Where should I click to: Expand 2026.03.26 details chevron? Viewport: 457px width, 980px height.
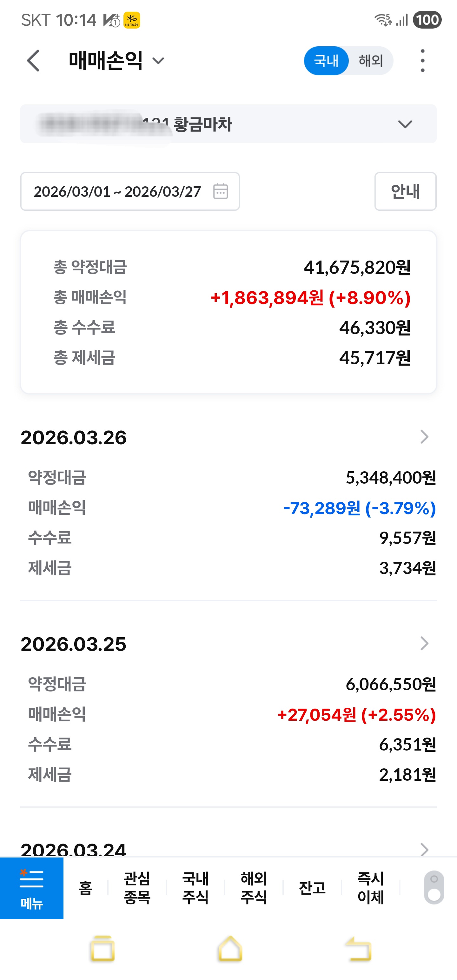[x=424, y=437]
